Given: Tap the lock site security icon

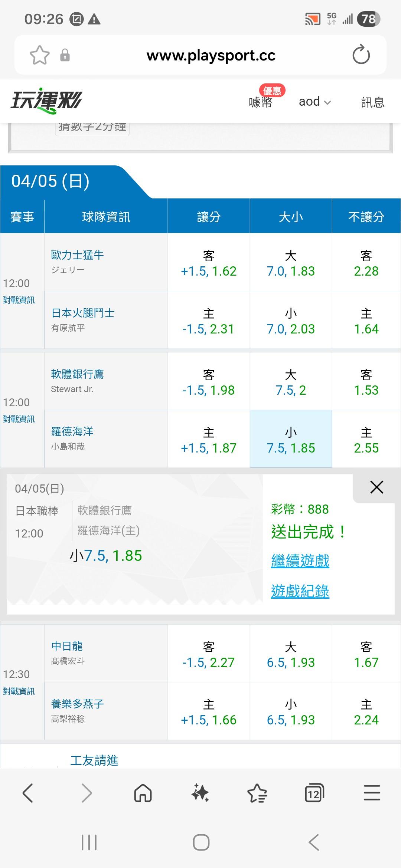Looking at the screenshot, I should (65, 55).
